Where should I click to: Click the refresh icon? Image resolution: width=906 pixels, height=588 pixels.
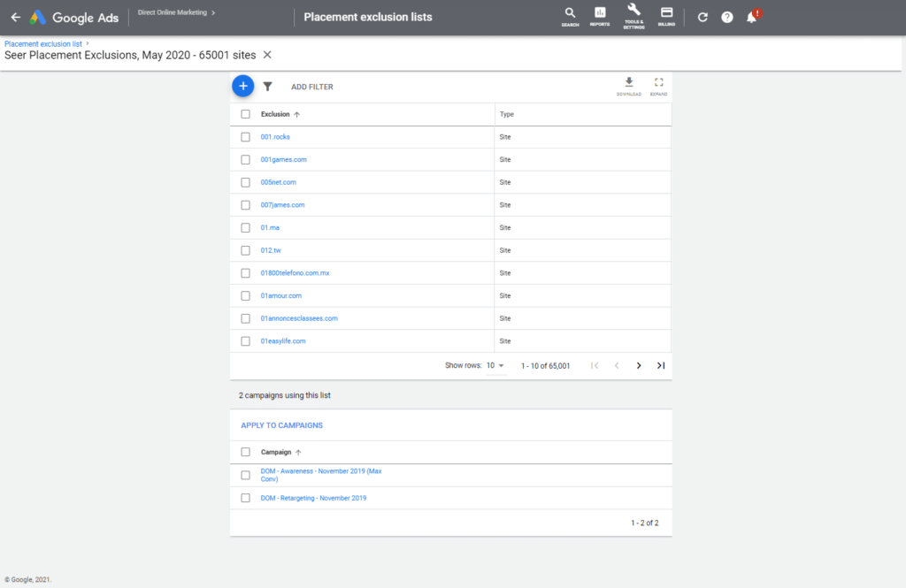click(702, 17)
